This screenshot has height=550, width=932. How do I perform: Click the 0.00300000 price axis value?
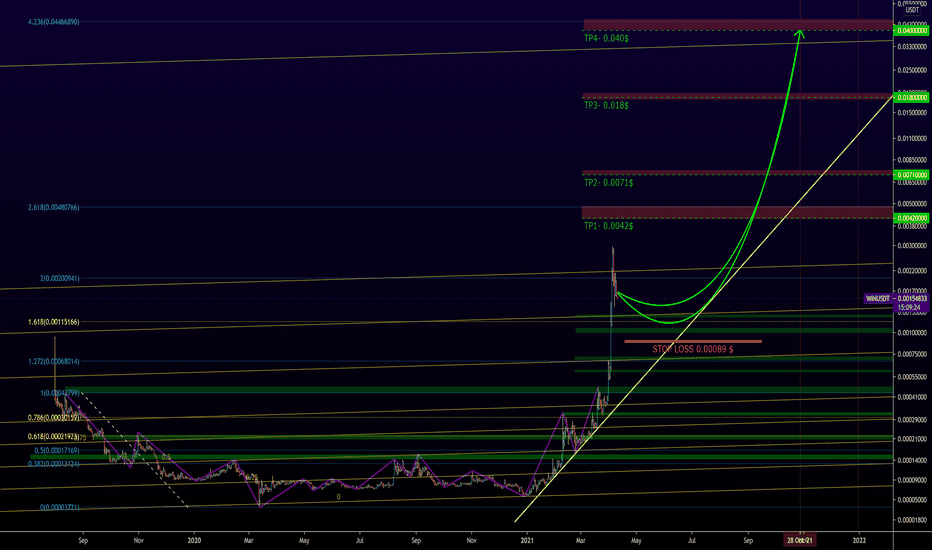912,246
